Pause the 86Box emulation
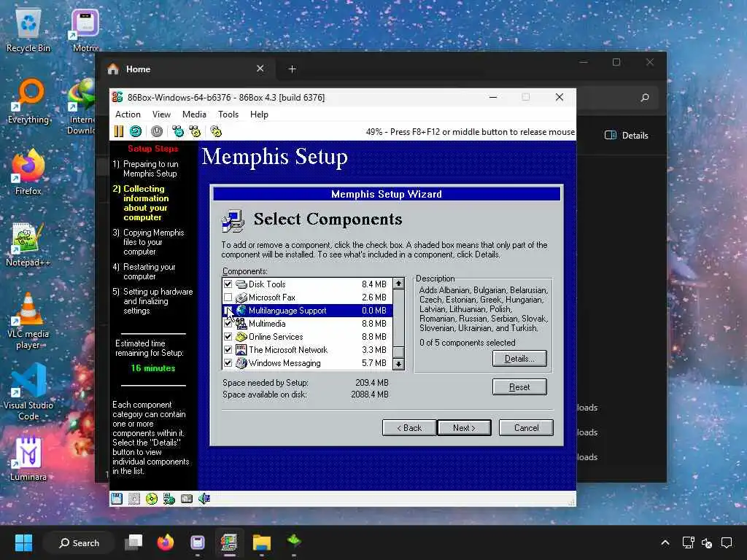This screenshot has height=560, width=747. (119, 131)
